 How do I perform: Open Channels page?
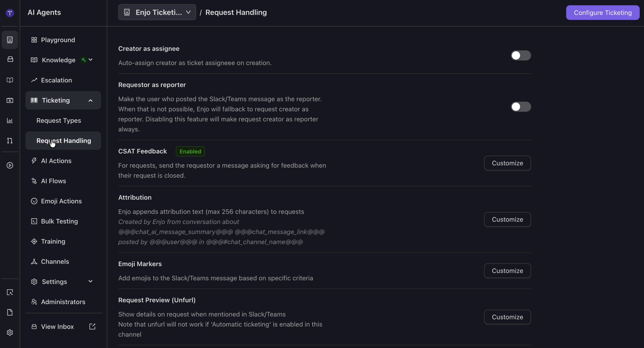point(63,261)
